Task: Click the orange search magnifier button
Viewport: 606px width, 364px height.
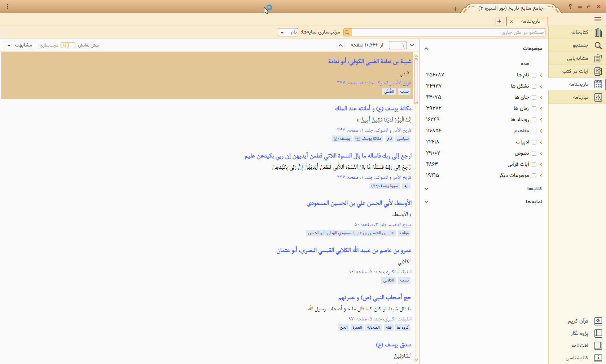Action: click(347, 32)
